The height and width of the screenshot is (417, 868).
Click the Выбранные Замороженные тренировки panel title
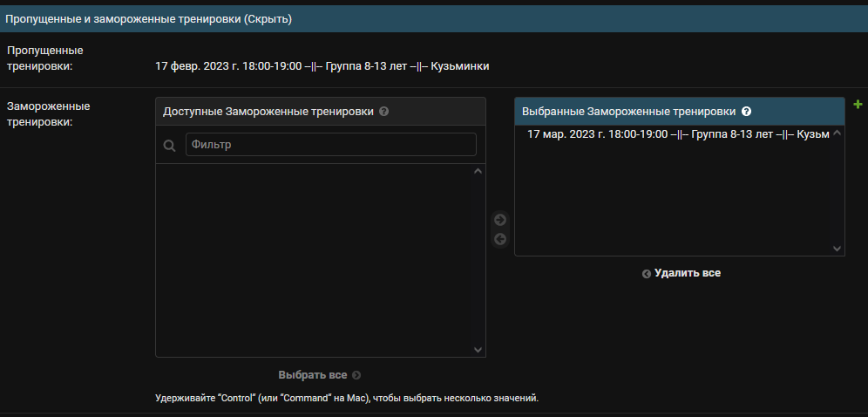click(x=628, y=112)
